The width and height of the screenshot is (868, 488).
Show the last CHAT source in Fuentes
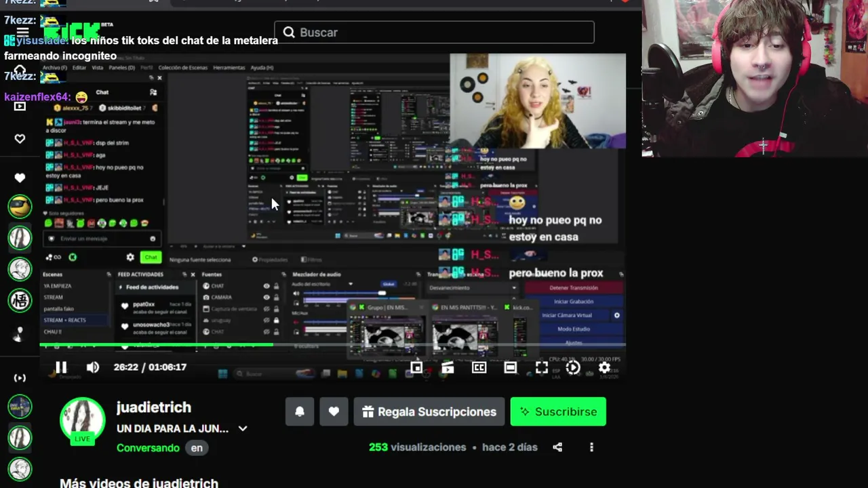click(267, 332)
